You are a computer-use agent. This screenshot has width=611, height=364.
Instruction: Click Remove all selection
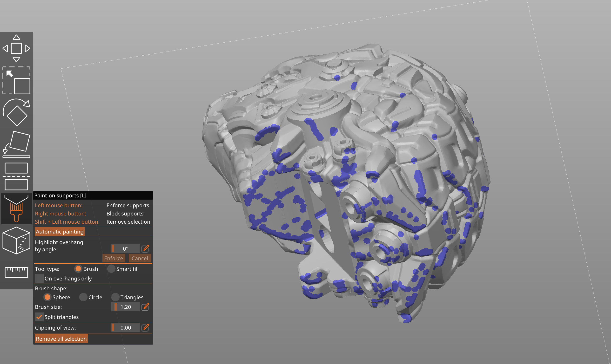point(61,339)
